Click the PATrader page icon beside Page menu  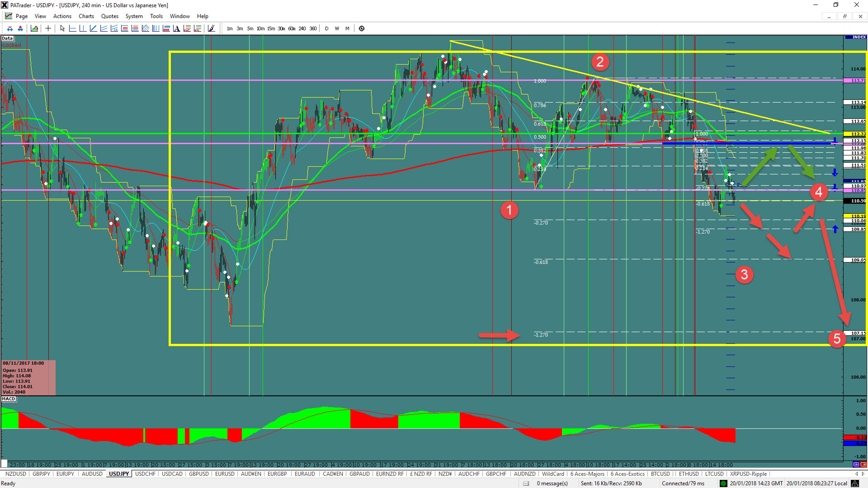click(x=8, y=16)
